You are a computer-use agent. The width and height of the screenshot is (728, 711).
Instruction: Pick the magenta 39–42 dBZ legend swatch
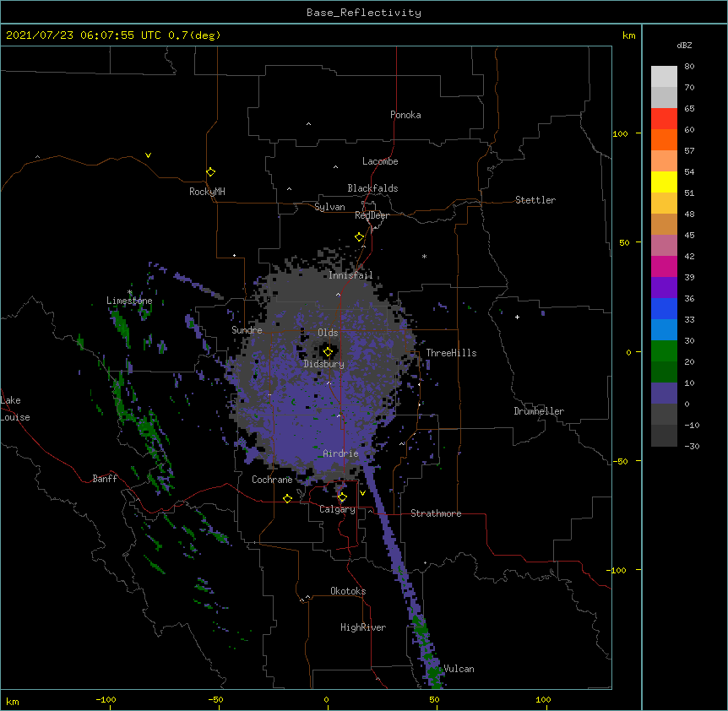pos(664,267)
